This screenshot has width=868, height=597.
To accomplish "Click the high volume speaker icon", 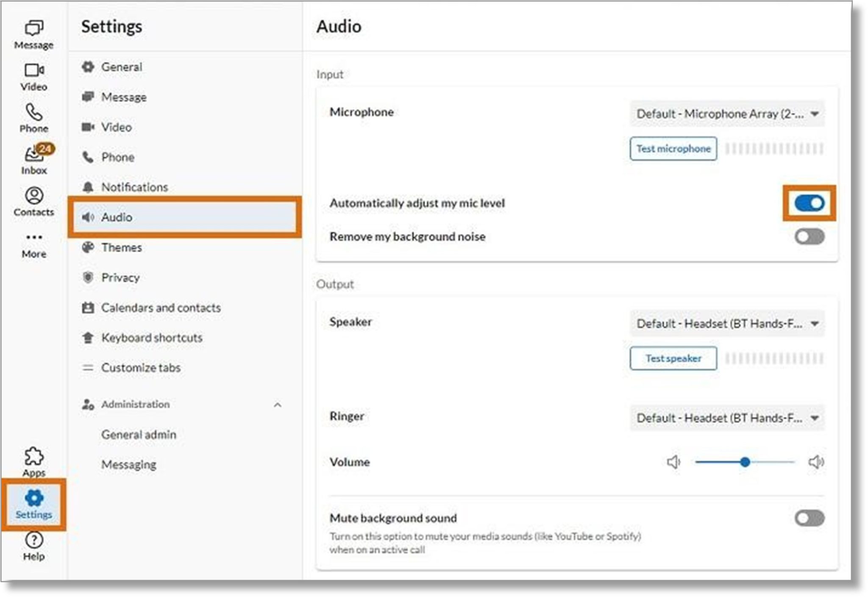I will (816, 462).
